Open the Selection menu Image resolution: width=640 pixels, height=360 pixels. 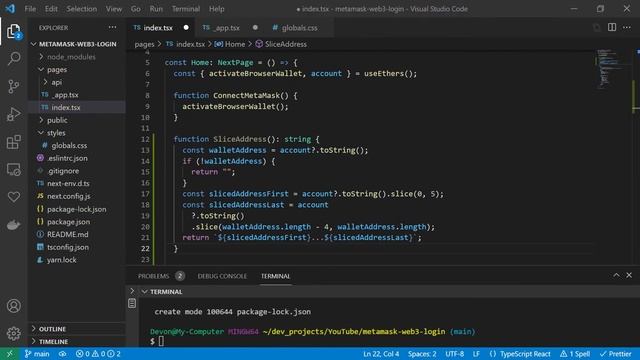pos(82,9)
